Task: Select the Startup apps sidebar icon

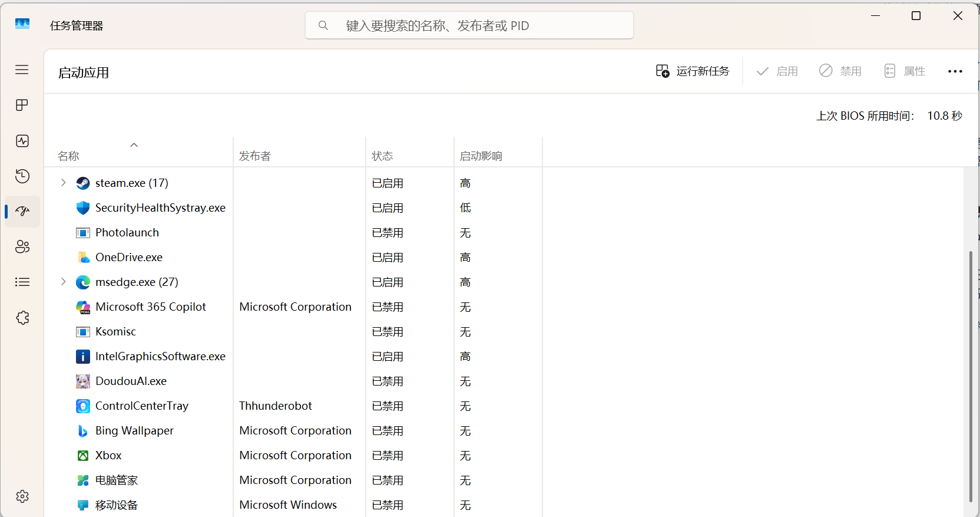Action: coord(22,211)
